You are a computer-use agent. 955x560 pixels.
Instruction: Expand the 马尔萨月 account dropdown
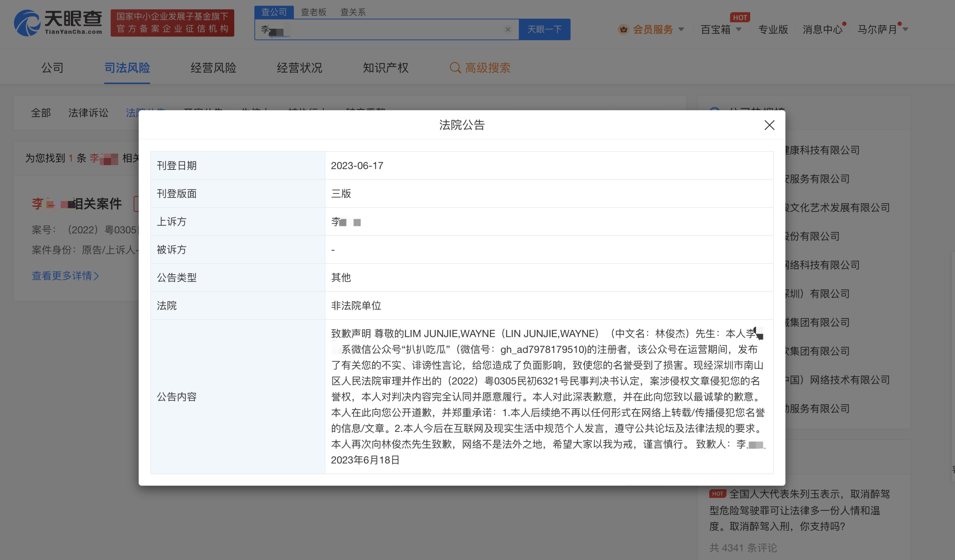(905, 29)
